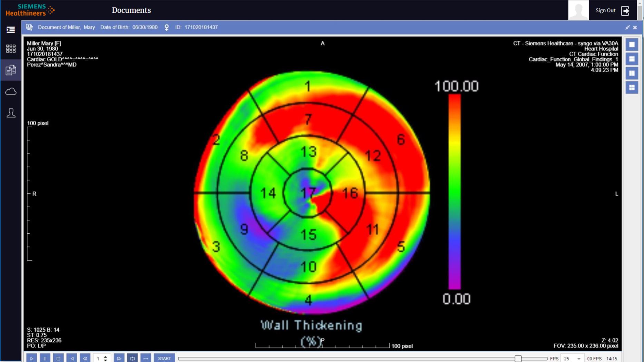Switch to two-row stacked layout

(632, 59)
